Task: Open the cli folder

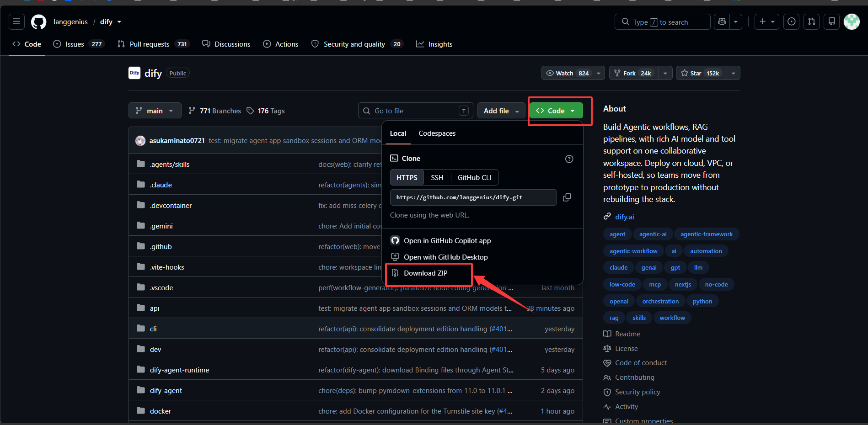Action: coord(153,329)
